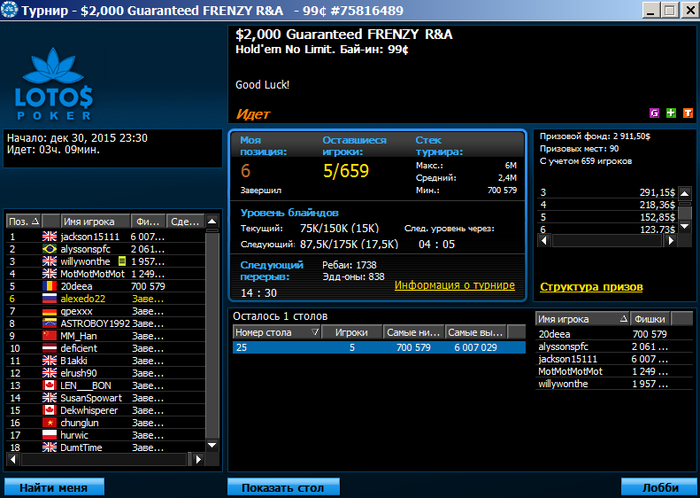Image resolution: width=700 pixels, height=498 pixels.
Task: Select player alyssonspfc in position list
Action: coord(105,249)
